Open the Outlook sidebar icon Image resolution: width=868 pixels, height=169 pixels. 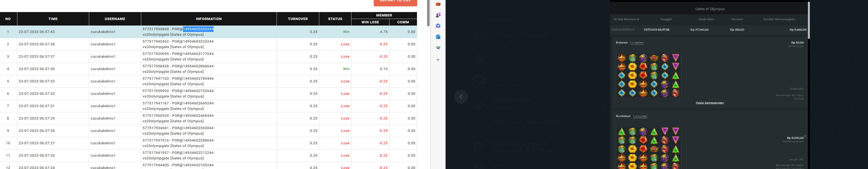[x=438, y=37]
